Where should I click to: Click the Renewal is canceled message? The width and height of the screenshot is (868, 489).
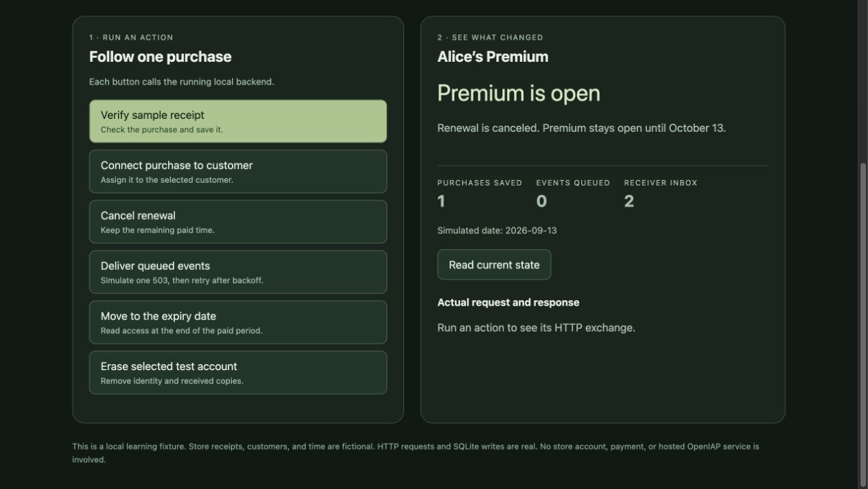[x=581, y=128]
